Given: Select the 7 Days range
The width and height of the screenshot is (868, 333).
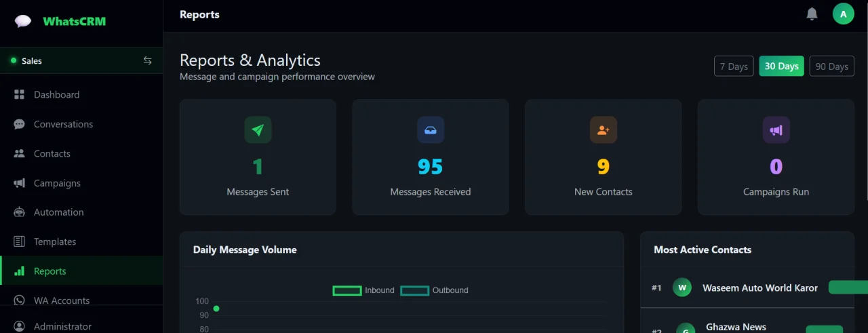Looking at the screenshot, I should click(x=734, y=66).
